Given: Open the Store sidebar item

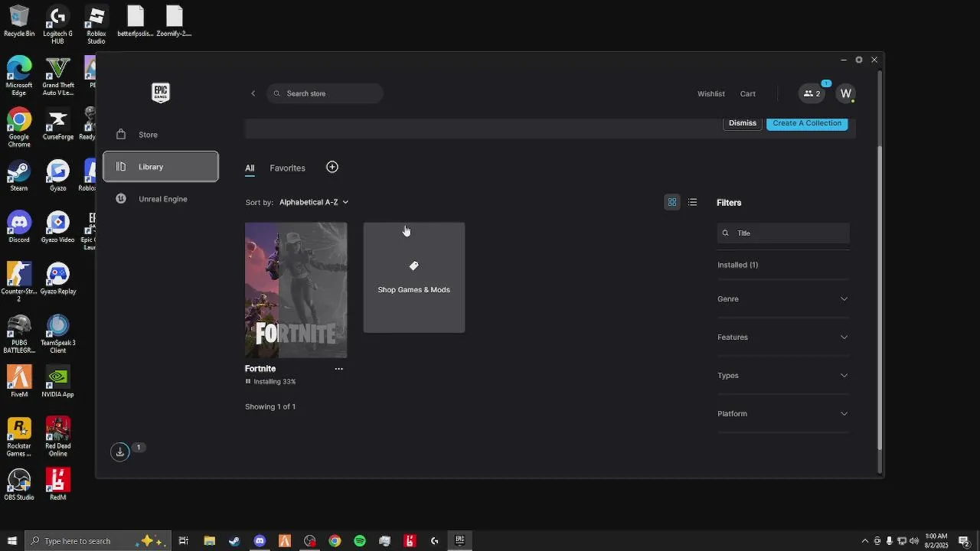Looking at the screenshot, I should click(161, 135).
